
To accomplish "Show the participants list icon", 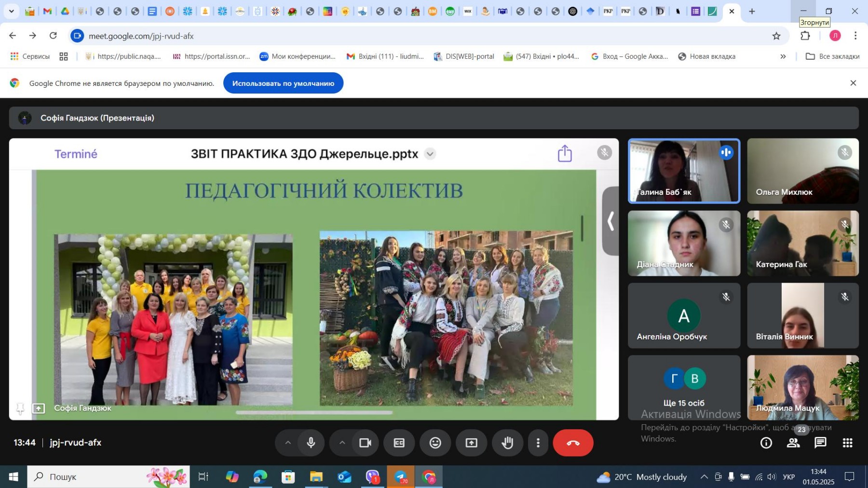I will coord(793,443).
